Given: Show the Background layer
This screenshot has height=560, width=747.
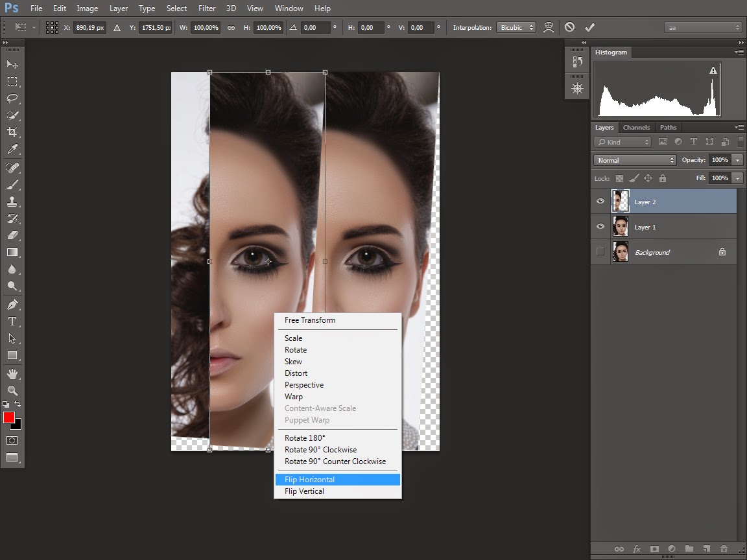Looking at the screenshot, I should point(600,251).
